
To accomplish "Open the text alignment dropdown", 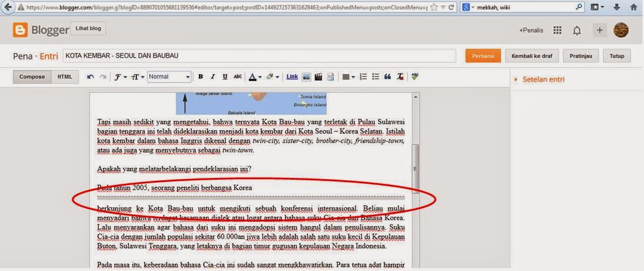I will coord(348,77).
